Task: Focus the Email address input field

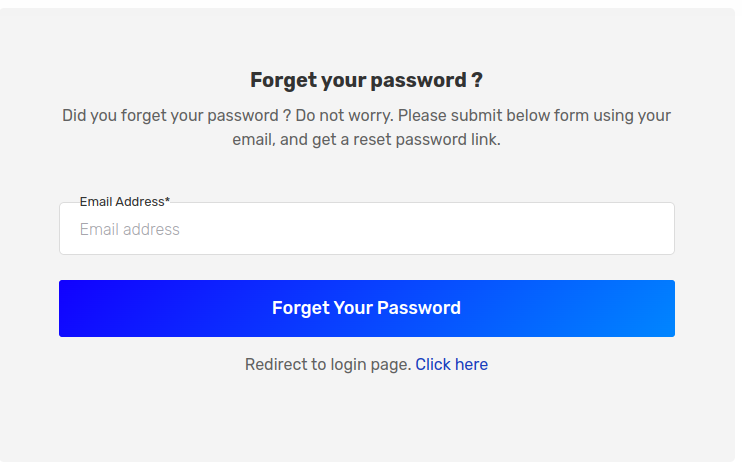Action: pyautogui.click(x=367, y=229)
